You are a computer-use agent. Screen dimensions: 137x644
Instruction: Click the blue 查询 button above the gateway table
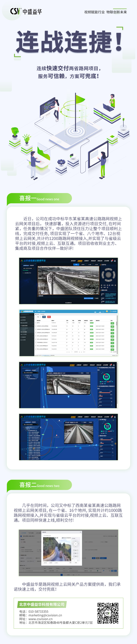[x=44, y=317]
